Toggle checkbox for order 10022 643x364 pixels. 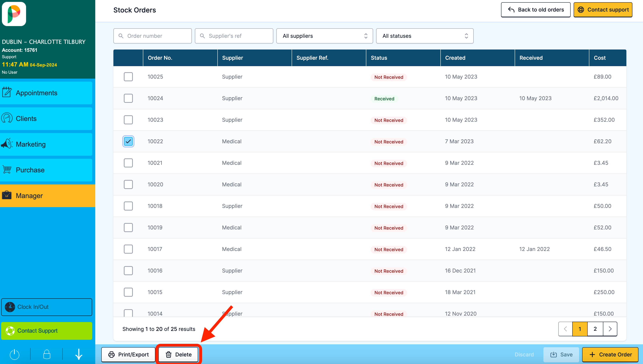pos(128,141)
